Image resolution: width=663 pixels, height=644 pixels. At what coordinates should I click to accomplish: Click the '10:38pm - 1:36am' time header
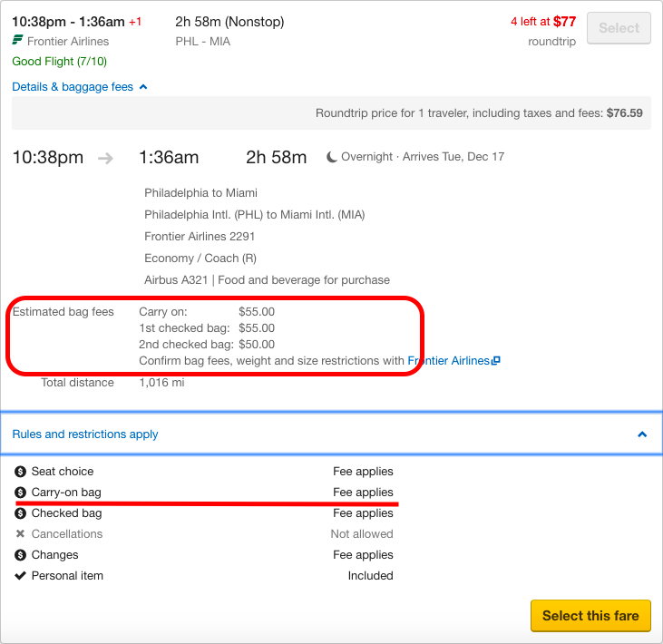click(68, 22)
